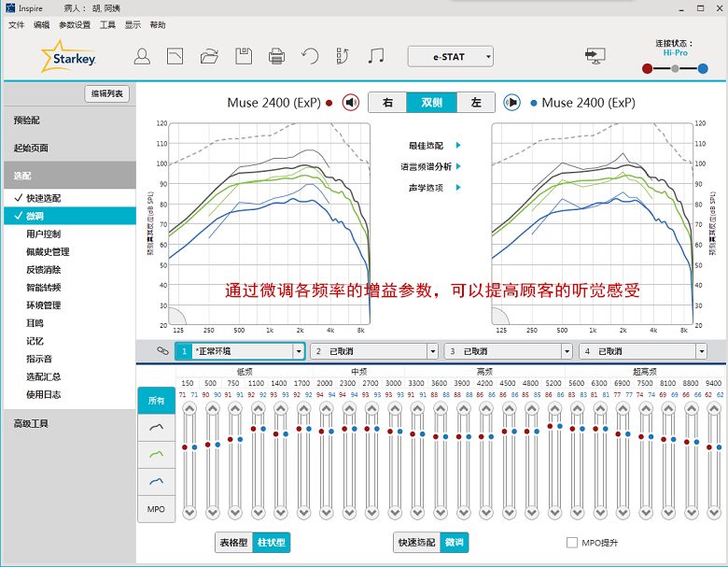Mute the right hearing aid speaker
The width and height of the screenshot is (728, 567).
[351, 103]
